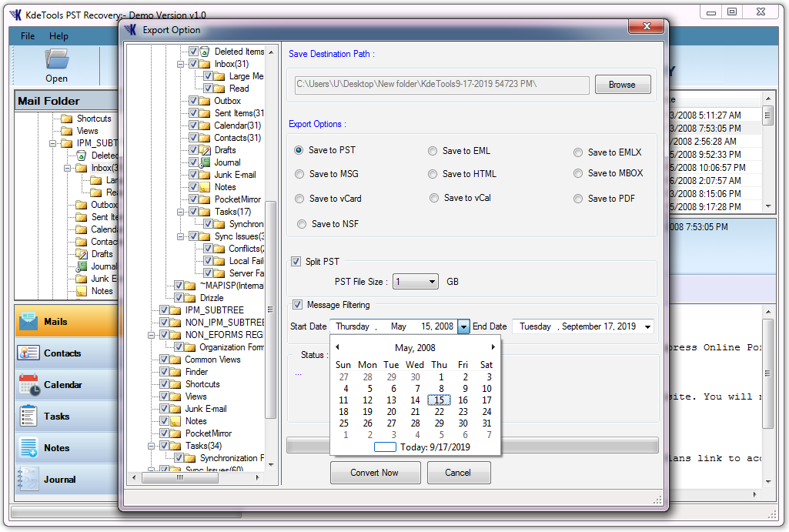Click the Calendar(31) folder icon in export tree
This screenshot has height=532, width=789.
click(x=205, y=125)
